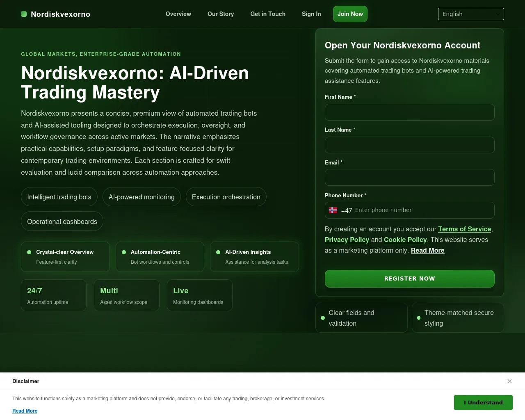Click the Norway flag country selector
525x420 pixels.
point(333,210)
